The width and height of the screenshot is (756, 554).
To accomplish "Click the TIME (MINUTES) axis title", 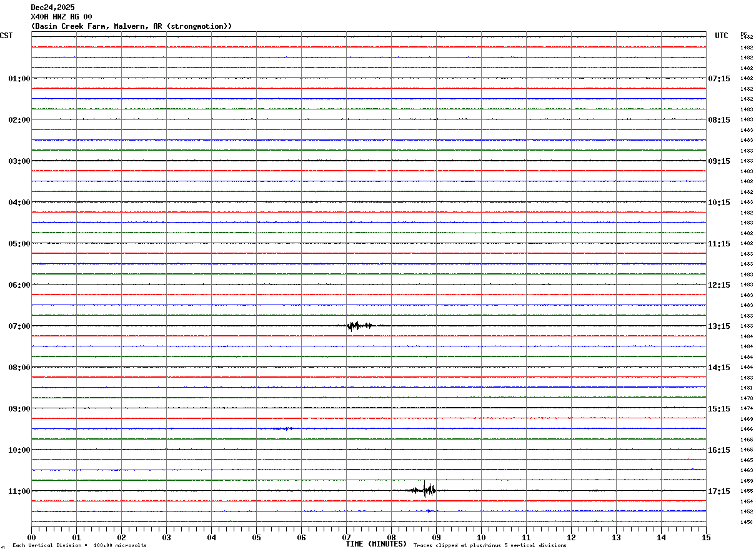I will pyautogui.click(x=376, y=544).
